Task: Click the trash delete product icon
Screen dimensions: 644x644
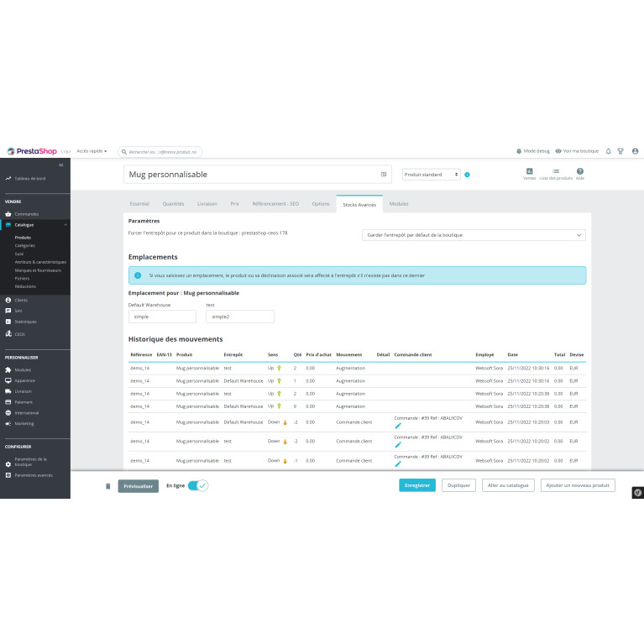Action: pyautogui.click(x=107, y=485)
